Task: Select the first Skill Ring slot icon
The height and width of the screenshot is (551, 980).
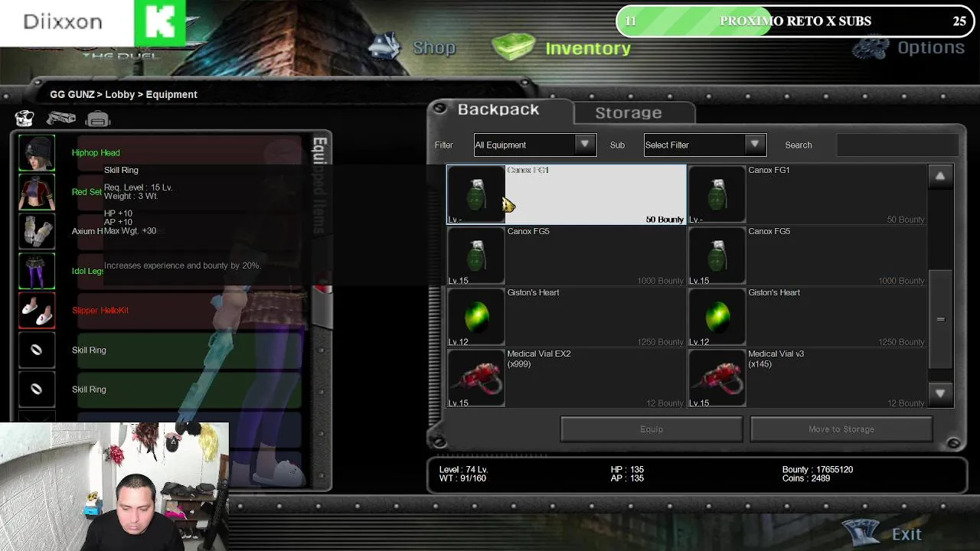Action: click(37, 350)
